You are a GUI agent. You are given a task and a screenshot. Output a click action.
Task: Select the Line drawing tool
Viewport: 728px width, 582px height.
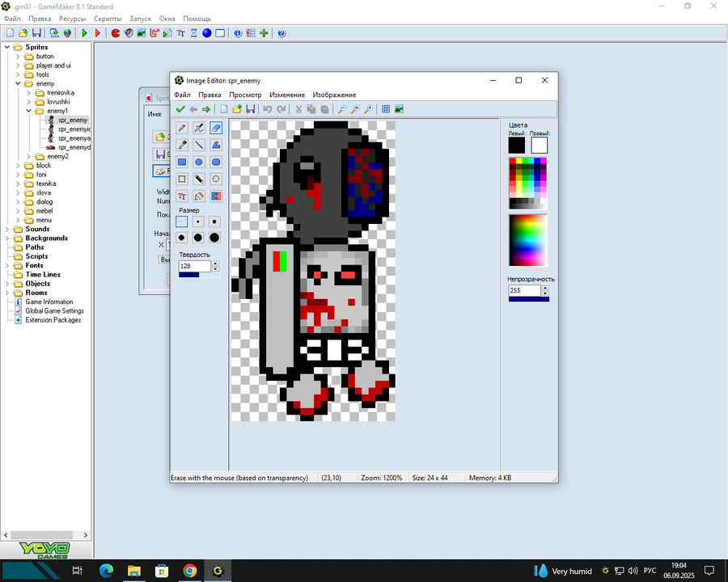pyautogui.click(x=199, y=145)
